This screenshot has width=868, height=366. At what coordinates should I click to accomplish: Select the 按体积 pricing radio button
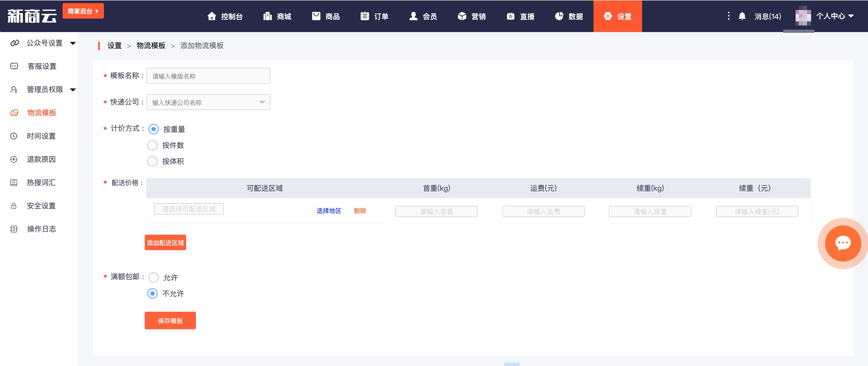click(x=153, y=162)
